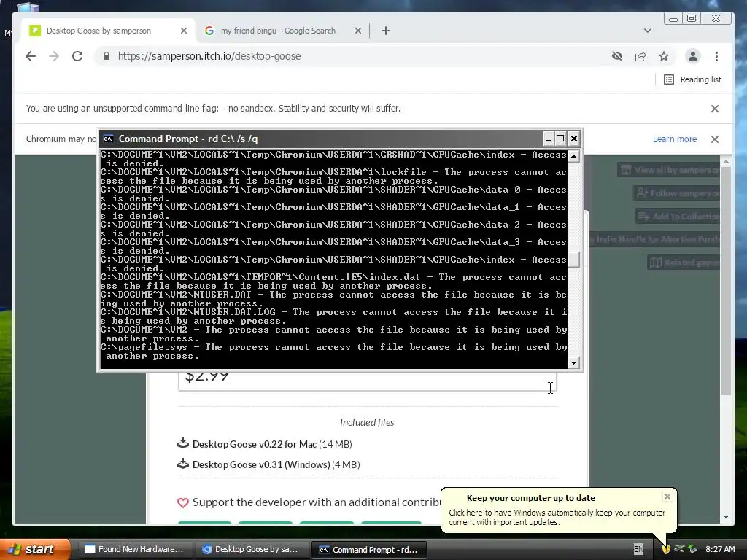Image resolution: width=747 pixels, height=560 pixels.
Task: Click View all by samperson button
Action: click(x=668, y=169)
